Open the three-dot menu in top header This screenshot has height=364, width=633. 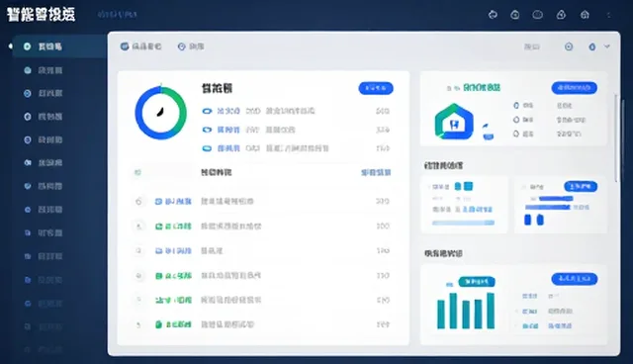(x=609, y=15)
